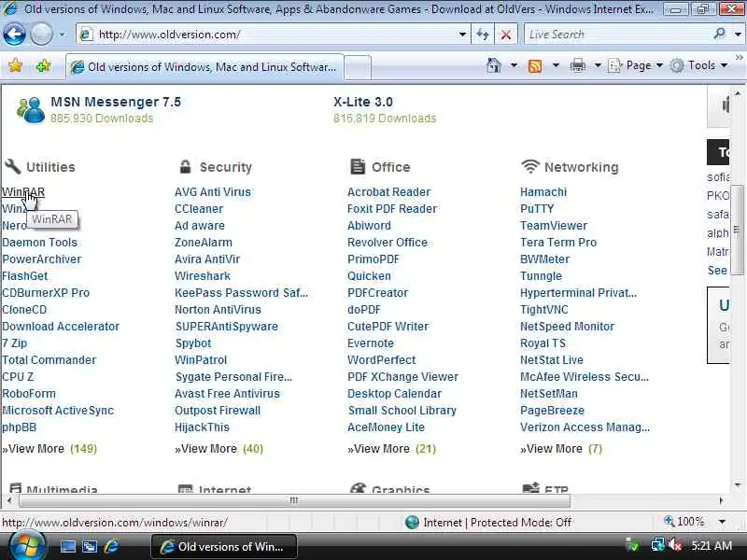The height and width of the screenshot is (560, 747).
Task: Click Switch between windows quick launch icon
Action: coord(90,546)
